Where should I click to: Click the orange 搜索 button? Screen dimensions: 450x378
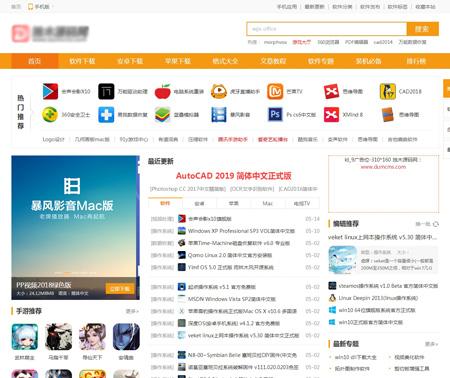coord(422,29)
